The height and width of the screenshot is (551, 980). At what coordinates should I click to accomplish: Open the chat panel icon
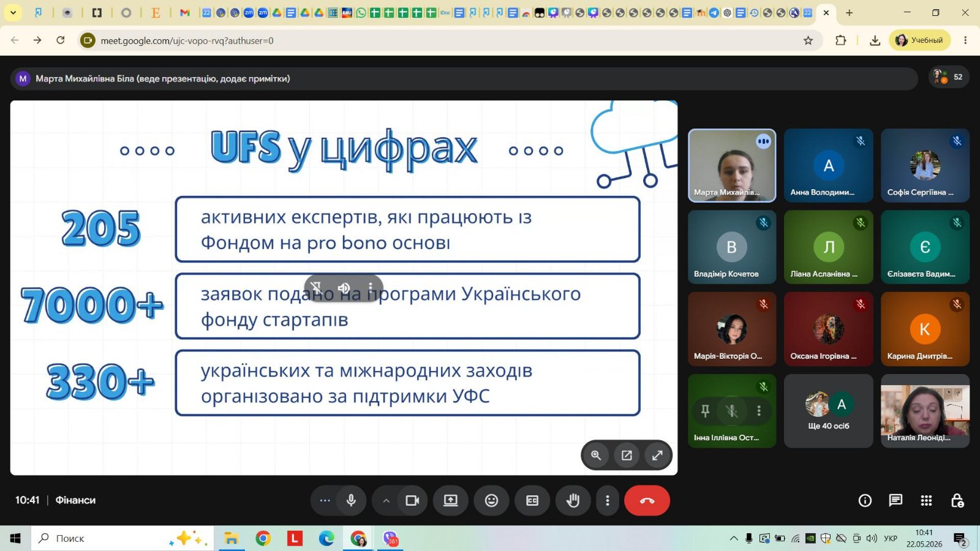click(x=895, y=500)
